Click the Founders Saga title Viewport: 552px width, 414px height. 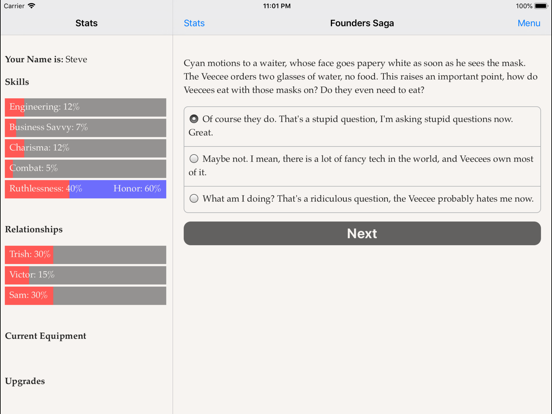tap(362, 23)
